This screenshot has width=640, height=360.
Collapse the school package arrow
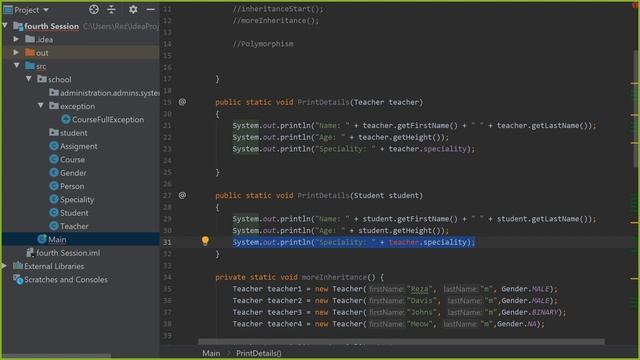(29, 79)
